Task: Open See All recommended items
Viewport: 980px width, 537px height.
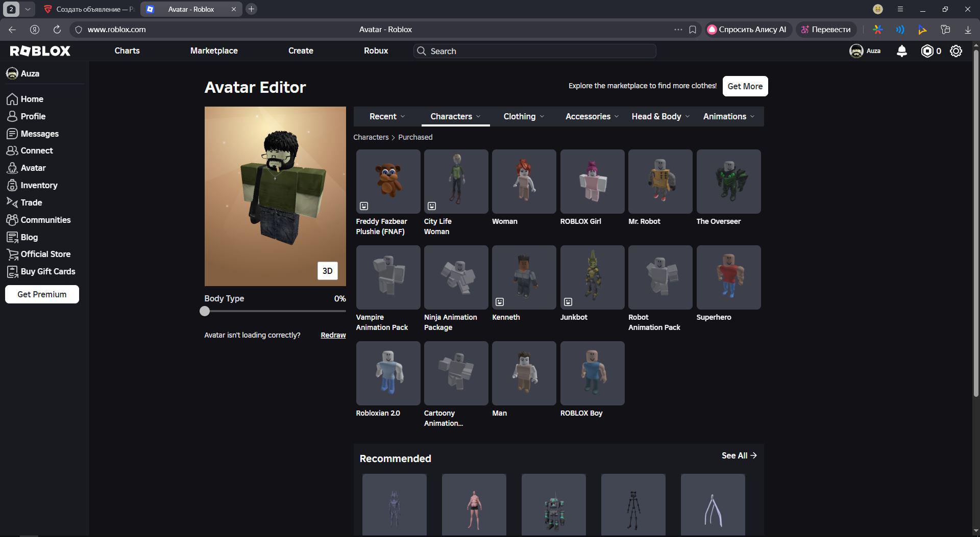Action: 739,455
